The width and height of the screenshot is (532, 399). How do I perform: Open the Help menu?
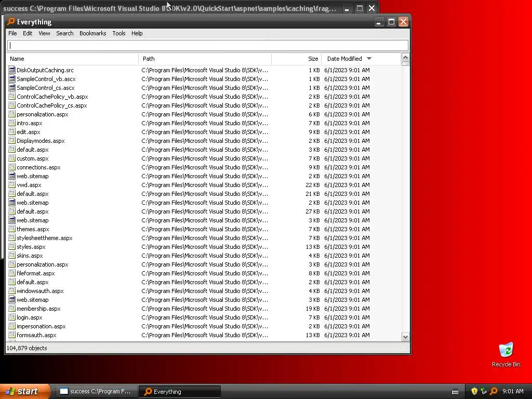point(137,33)
